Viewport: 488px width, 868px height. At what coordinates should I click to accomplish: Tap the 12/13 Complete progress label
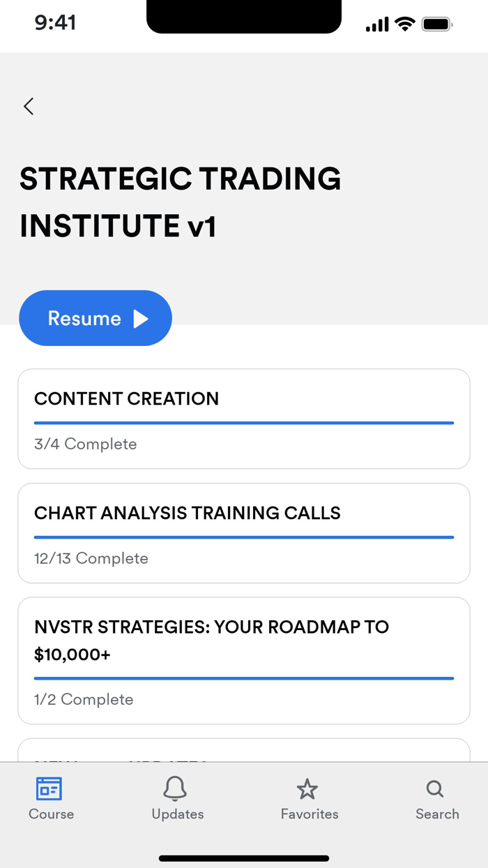(x=91, y=558)
